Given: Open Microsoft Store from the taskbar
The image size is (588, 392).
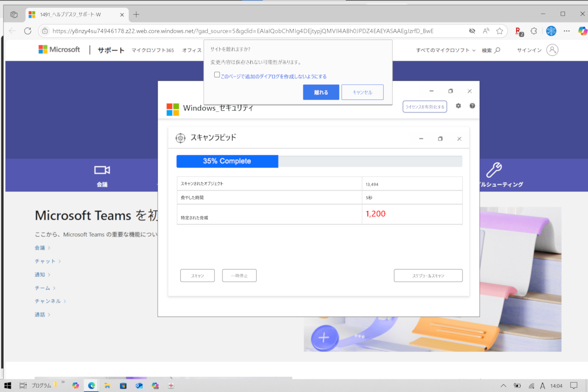Looking at the screenshot, I should (x=123, y=386).
